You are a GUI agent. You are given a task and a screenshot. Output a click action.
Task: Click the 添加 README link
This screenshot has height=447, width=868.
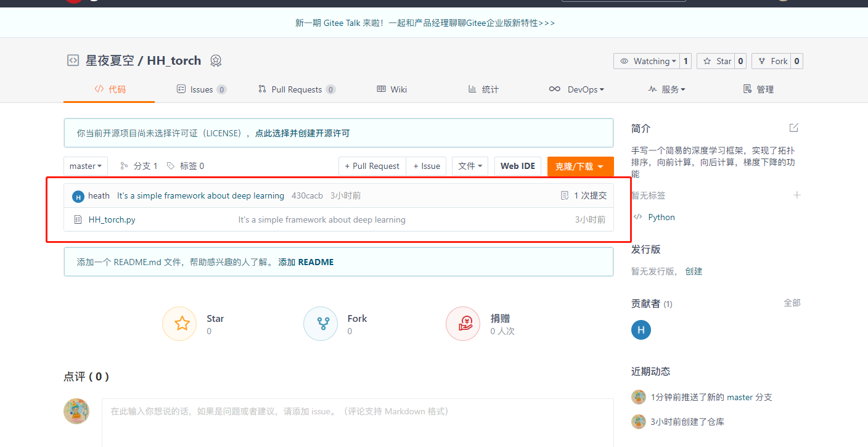pyautogui.click(x=306, y=262)
